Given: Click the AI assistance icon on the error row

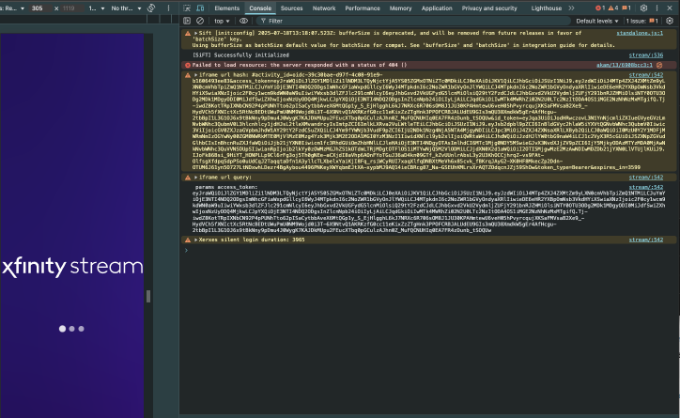Looking at the screenshot, I should click(x=659, y=65).
